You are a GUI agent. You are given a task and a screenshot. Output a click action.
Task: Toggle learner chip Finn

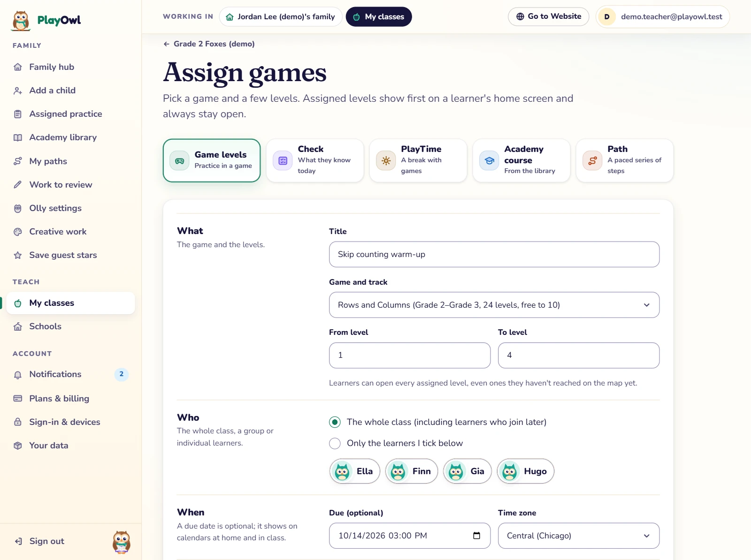pyautogui.click(x=412, y=471)
